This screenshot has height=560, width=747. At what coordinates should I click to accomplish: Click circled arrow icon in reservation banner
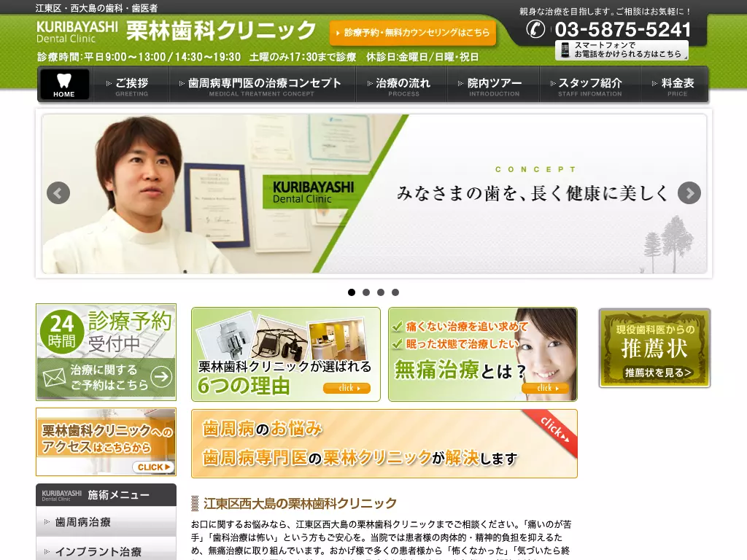click(x=161, y=377)
